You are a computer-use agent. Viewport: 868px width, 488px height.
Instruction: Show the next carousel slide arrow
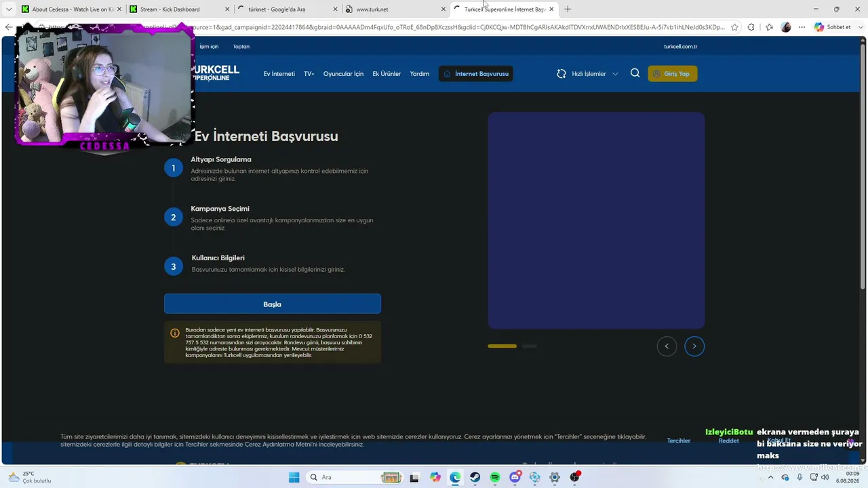(x=694, y=346)
